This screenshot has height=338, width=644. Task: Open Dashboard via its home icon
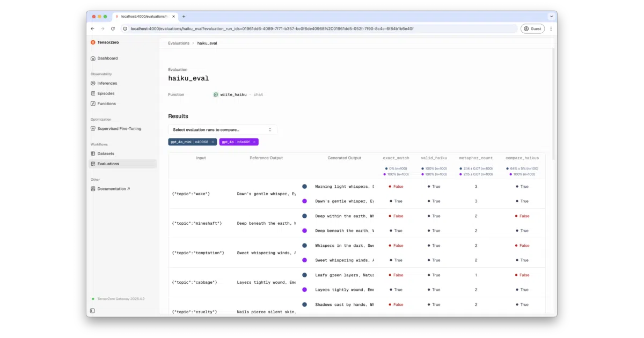pos(93,58)
